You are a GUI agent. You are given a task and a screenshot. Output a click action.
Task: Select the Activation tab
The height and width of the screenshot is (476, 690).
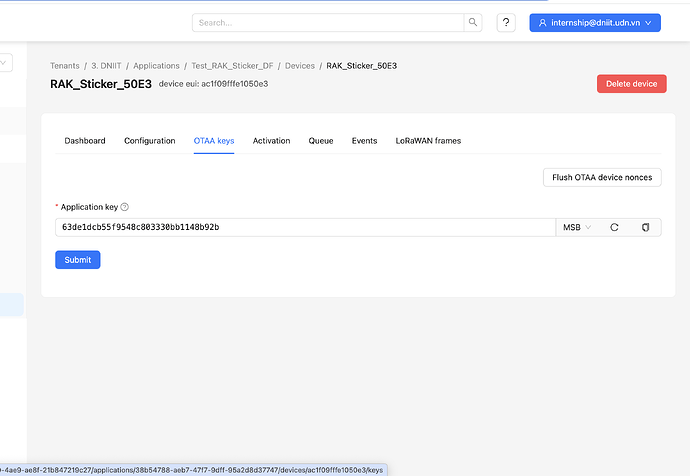pyautogui.click(x=271, y=141)
